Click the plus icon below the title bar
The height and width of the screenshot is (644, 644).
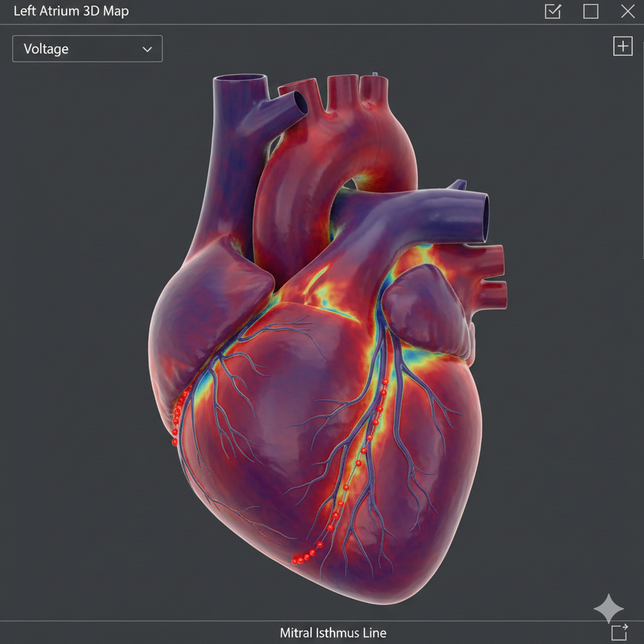623,46
